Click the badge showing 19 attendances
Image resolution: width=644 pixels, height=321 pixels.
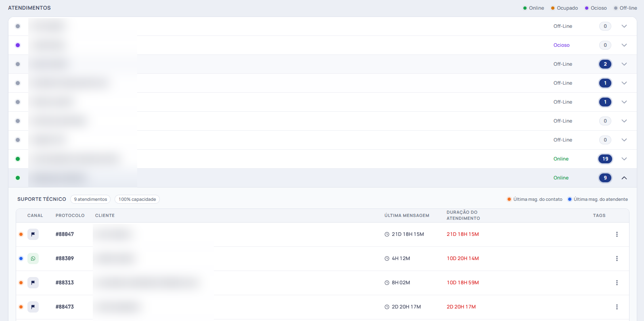click(605, 159)
